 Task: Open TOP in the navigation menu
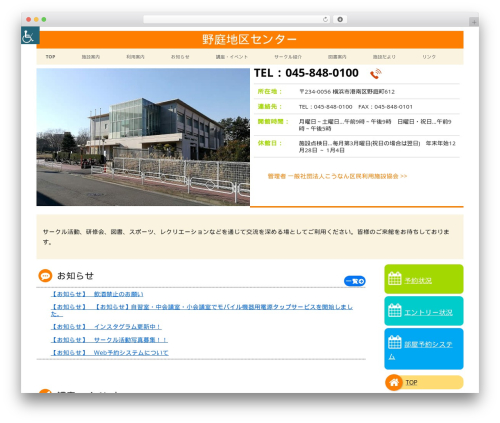click(50, 57)
